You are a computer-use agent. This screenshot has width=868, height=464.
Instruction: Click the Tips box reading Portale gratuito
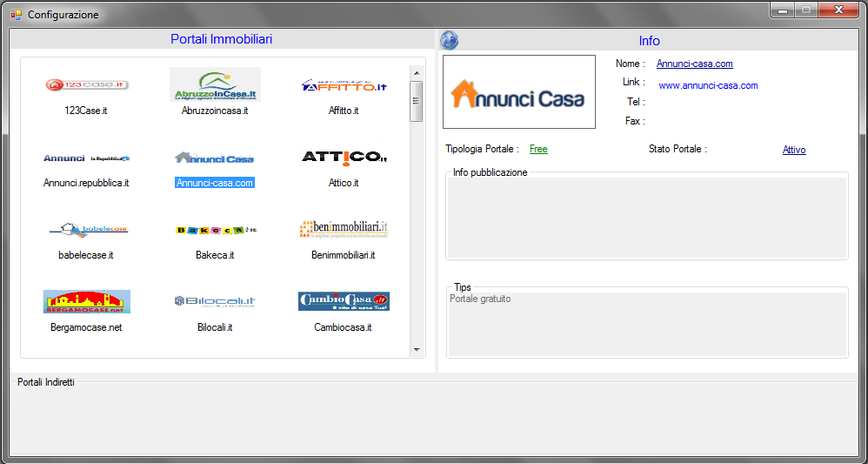[647, 325]
